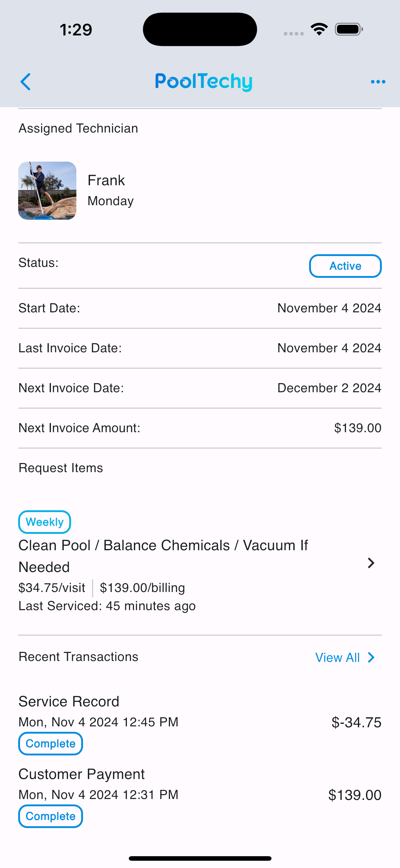The height and width of the screenshot is (868, 400).
Task: Open the Customer Payment transaction
Action: tap(200, 796)
